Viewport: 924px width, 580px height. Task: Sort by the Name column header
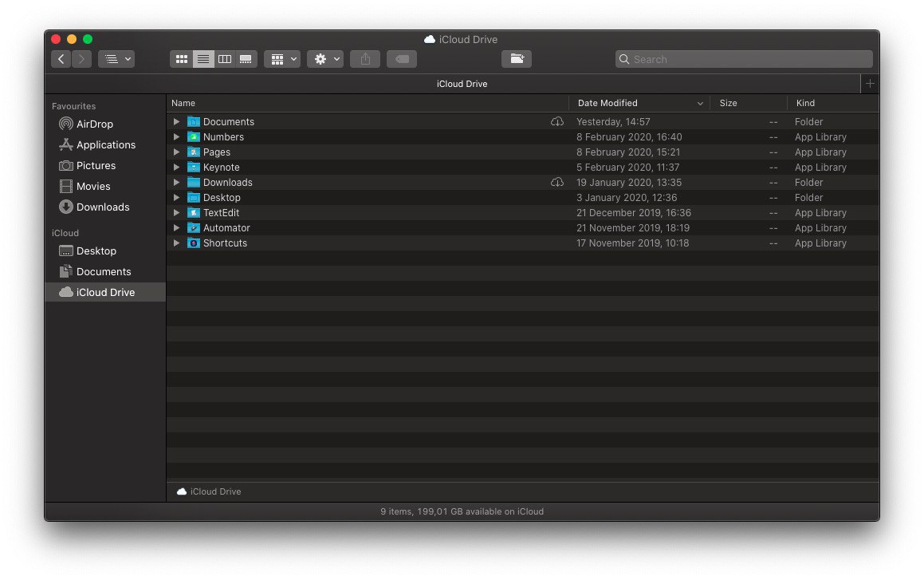368,103
